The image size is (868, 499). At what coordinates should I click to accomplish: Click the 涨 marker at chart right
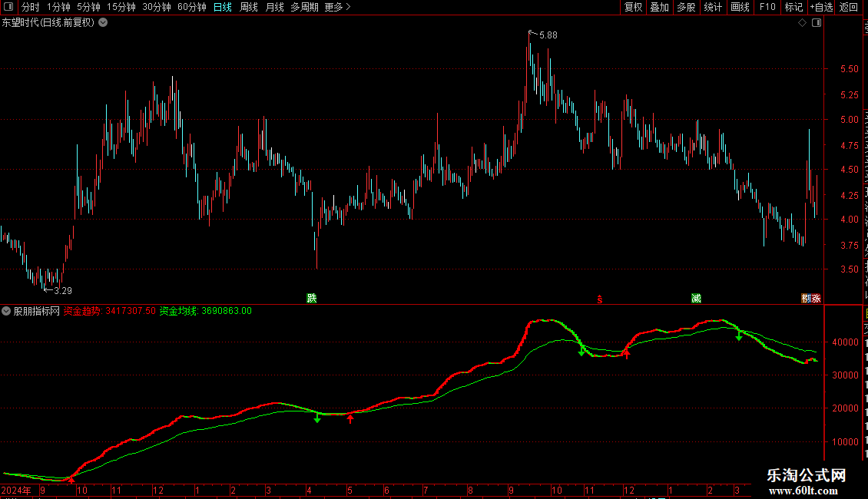tap(816, 298)
